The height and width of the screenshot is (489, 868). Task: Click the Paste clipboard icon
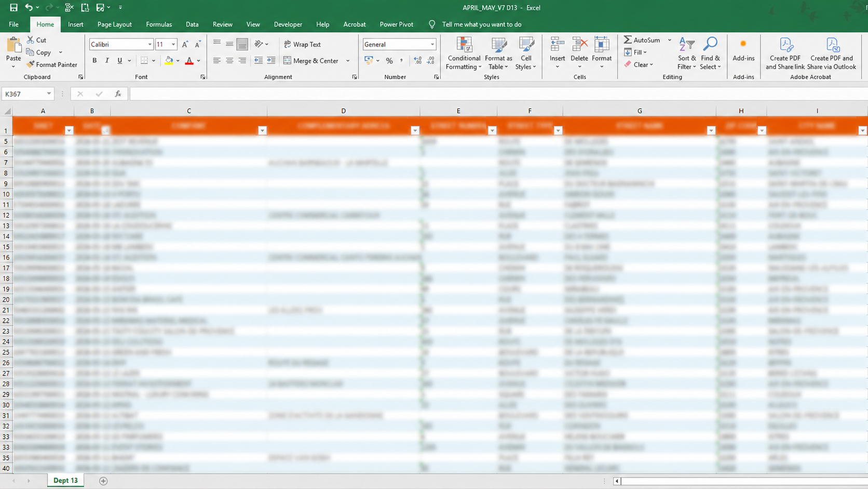pos(13,46)
